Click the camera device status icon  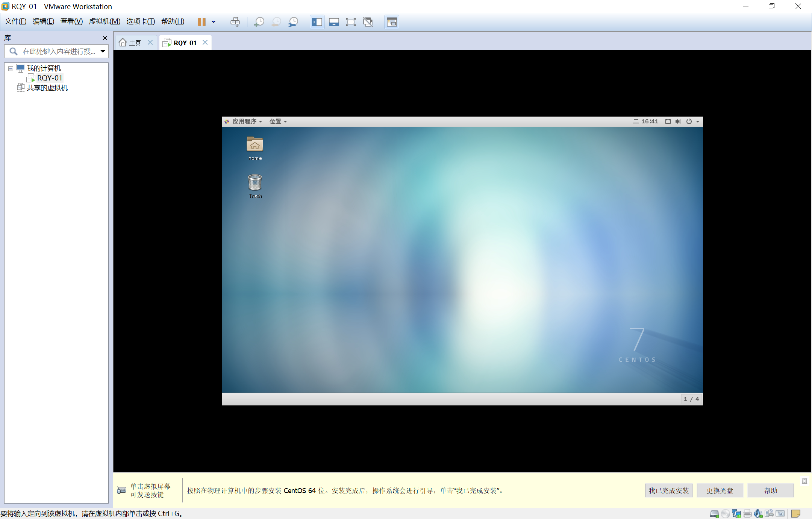coord(780,514)
